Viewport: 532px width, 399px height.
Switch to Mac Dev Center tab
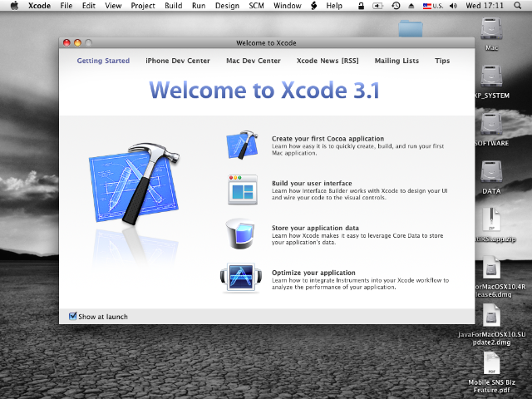(254, 61)
